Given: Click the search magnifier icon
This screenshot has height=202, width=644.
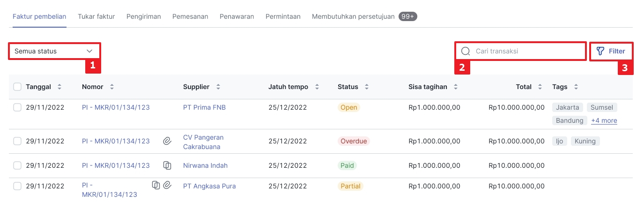Looking at the screenshot, I should click(x=466, y=51).
